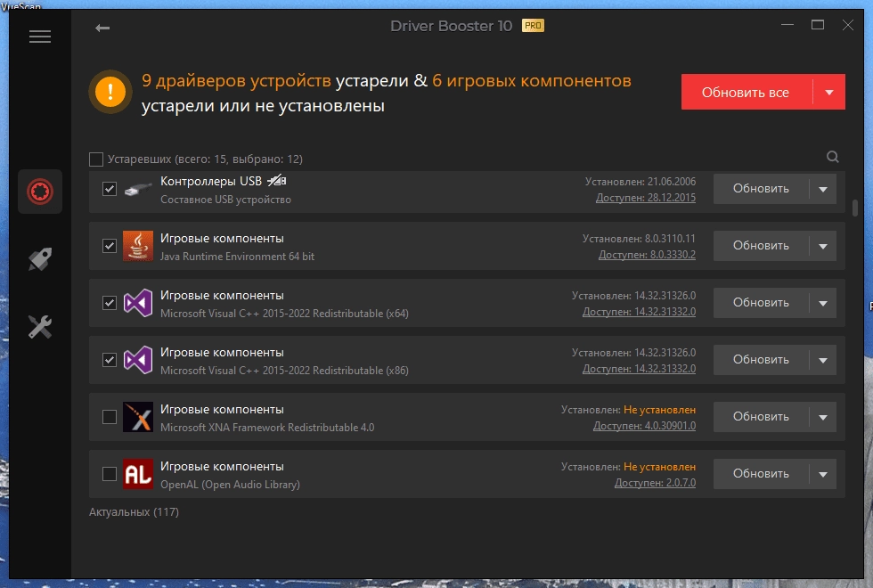Click the Java Runtime Environment icon
This screenshot has height=588, width=873.
coord(137,246)
